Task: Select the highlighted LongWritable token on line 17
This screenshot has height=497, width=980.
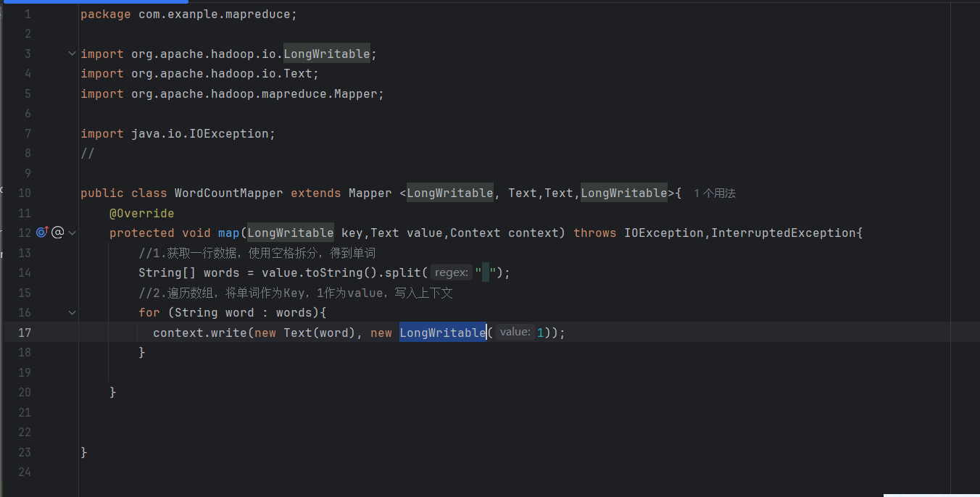Action: point(442,332)
